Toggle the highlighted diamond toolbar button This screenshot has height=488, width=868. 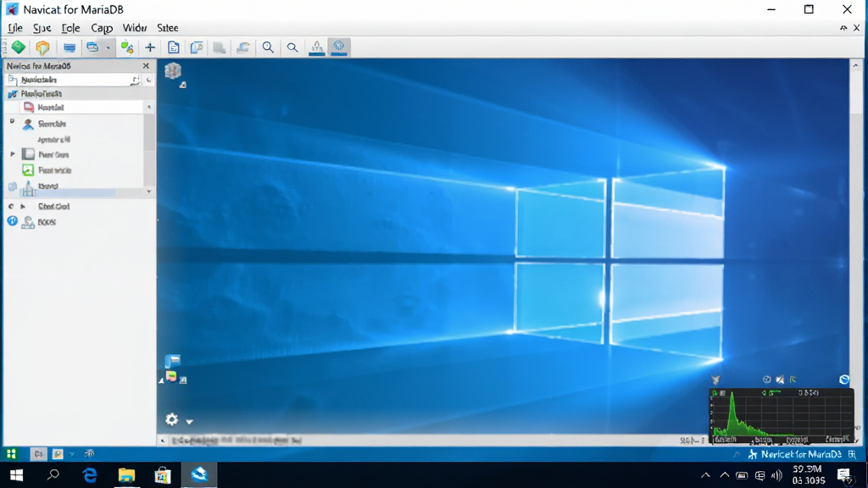[339, 47]
